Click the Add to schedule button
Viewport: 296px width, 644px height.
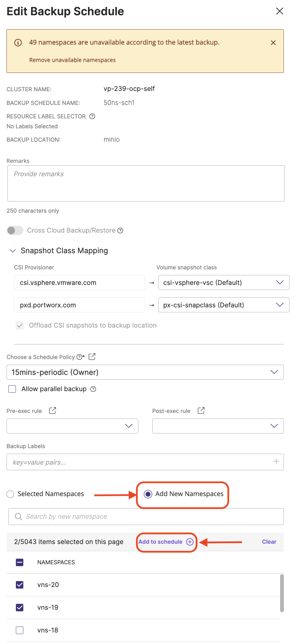tap(166, 542)
